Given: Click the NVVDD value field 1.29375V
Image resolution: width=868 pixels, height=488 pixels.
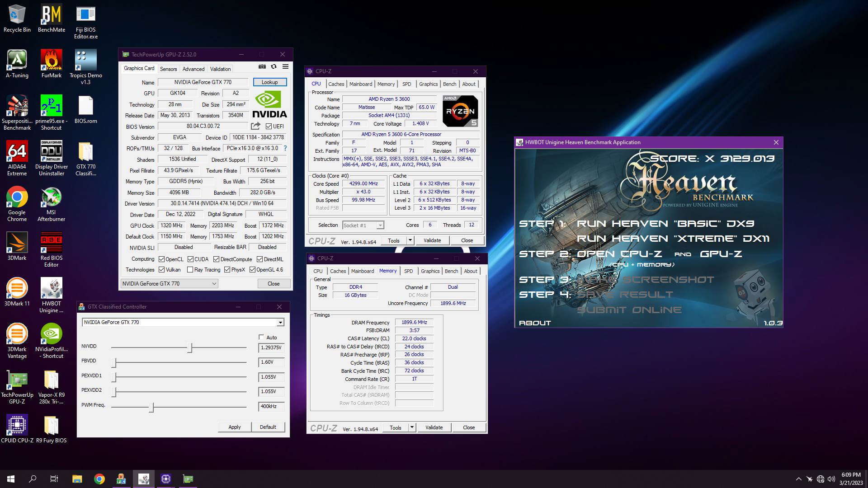Looking at the screenshot, I should click(271, 347).
